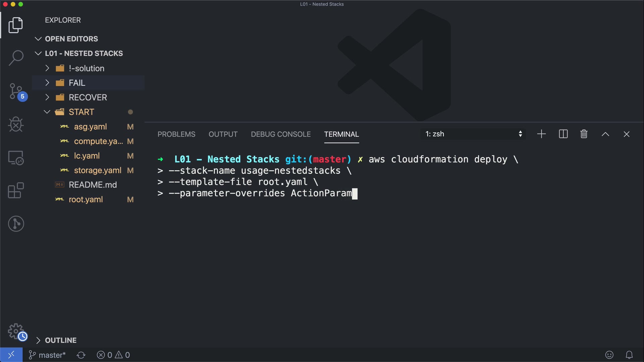Kill terminal using the trash icon
The width and height of the screenshot is (644, 362).
pos(584,134)
